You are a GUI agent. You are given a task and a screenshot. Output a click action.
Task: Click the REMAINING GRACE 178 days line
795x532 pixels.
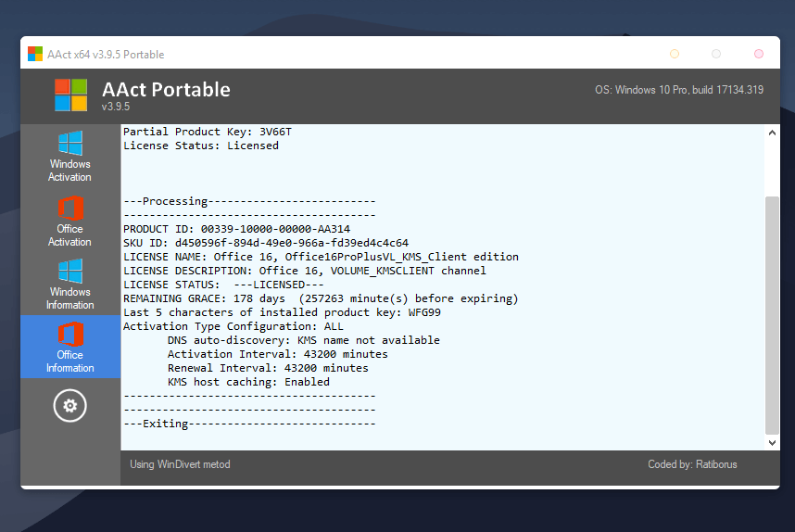(321, 298)
